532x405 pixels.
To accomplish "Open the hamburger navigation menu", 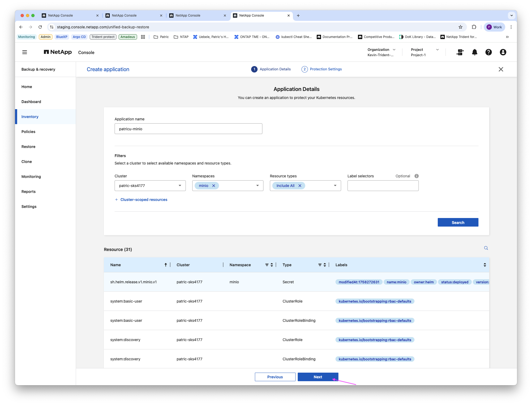I will point(25,52).
